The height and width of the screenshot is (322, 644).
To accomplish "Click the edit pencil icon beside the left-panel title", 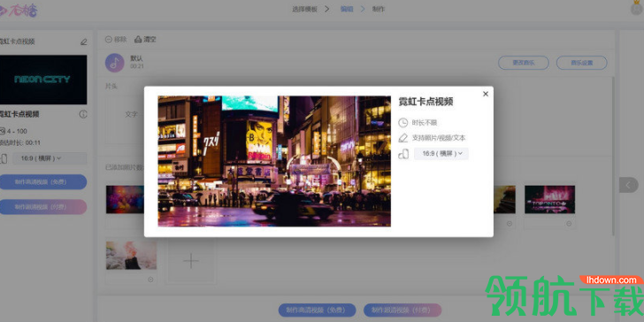I will [x=83, y=42].
